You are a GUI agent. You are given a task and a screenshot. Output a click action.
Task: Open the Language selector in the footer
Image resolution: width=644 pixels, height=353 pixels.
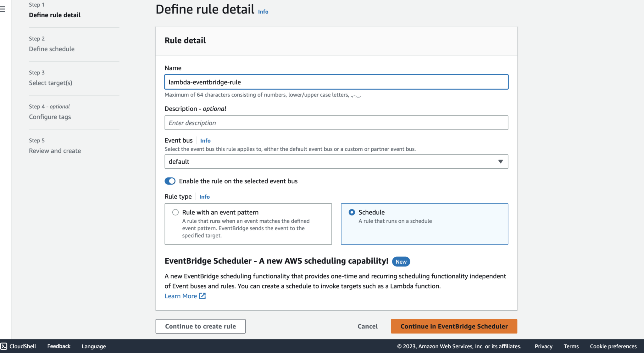coord(93,346)
